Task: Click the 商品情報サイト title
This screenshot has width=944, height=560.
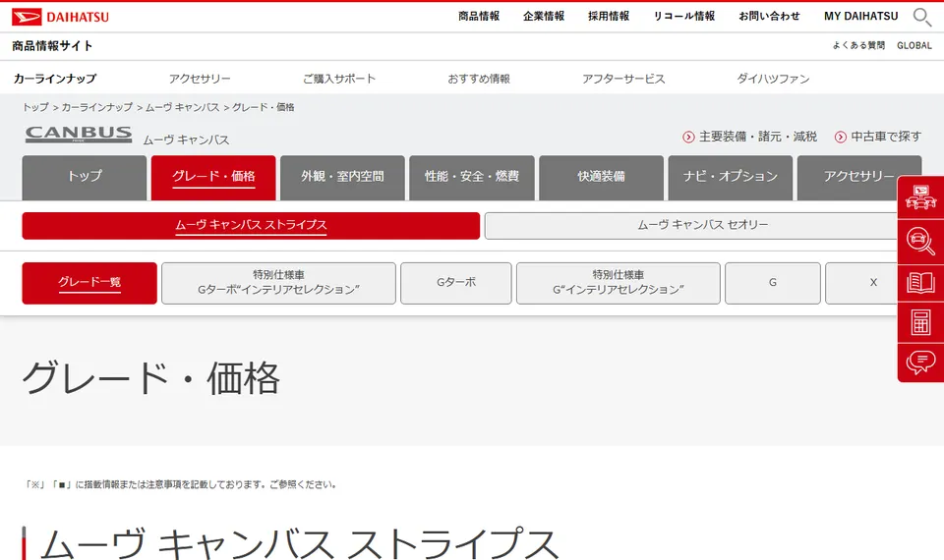Action: pyautogui.click(x=52, y=46)
